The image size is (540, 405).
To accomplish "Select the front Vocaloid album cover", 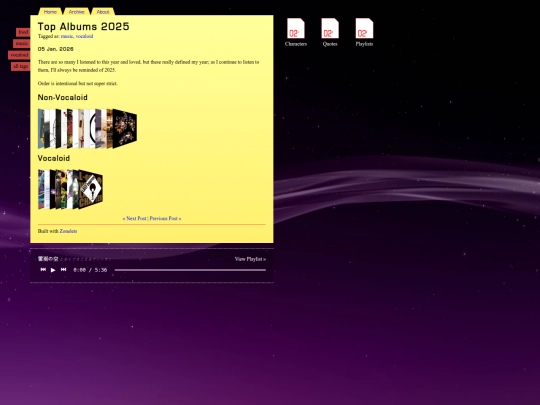I will 91,189.
